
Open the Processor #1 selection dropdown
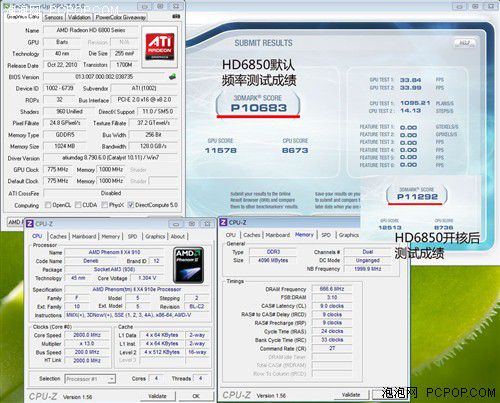pos(90,379)
